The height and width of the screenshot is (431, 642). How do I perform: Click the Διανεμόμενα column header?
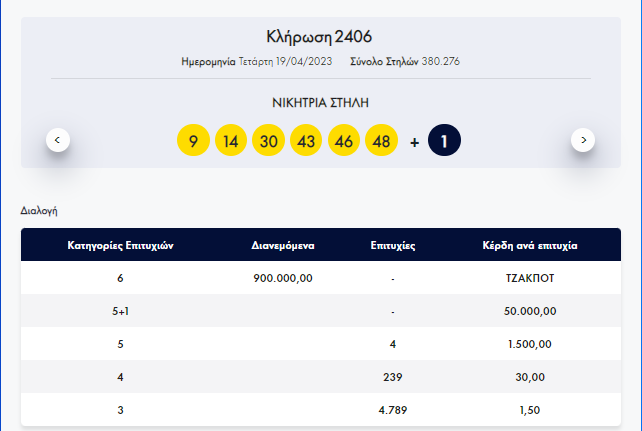pyautogui.click(x=284, y=245)
